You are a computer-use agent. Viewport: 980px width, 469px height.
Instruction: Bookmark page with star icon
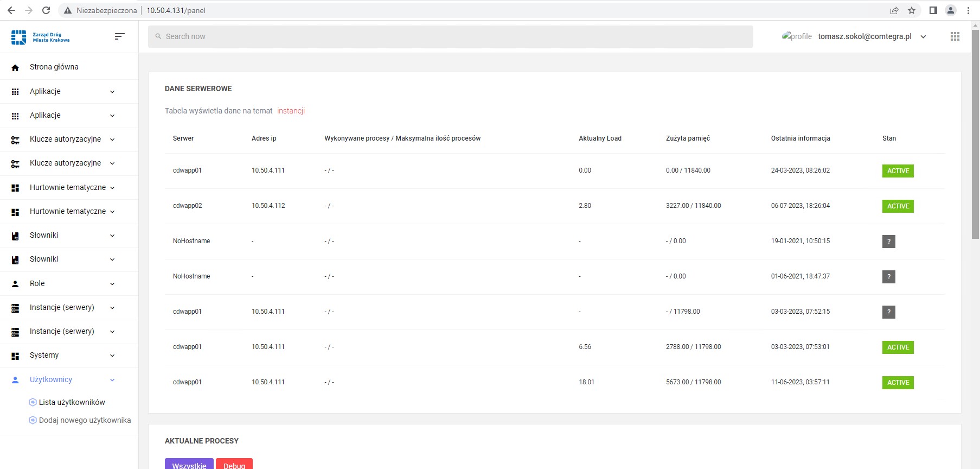pyautogui.click(x=912, y=10)
